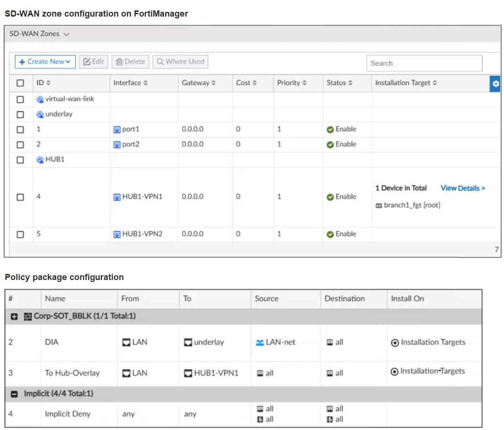This screenshot has width=504, height=430.
Task: Click the Destination column header
Action: pos(345,299)
